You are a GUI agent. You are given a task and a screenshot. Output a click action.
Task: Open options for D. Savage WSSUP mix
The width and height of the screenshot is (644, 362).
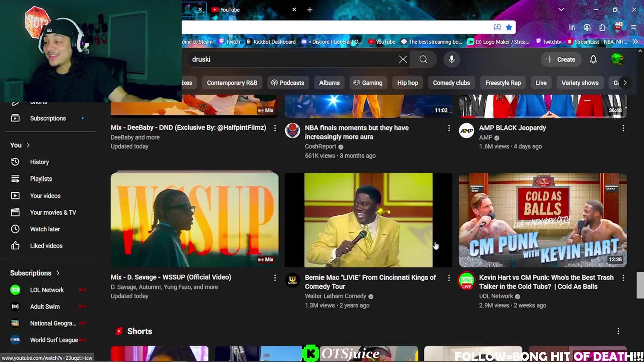point(275,278)
